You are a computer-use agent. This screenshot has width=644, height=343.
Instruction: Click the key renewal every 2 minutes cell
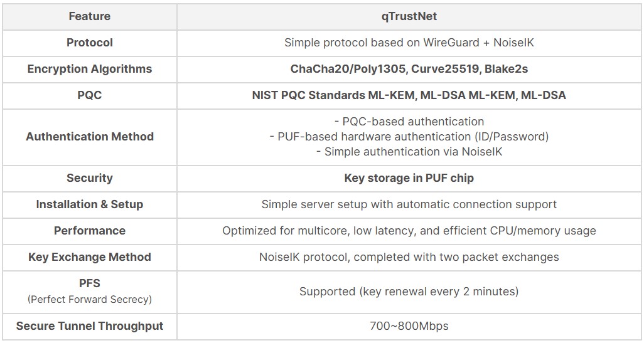(409, 292)
